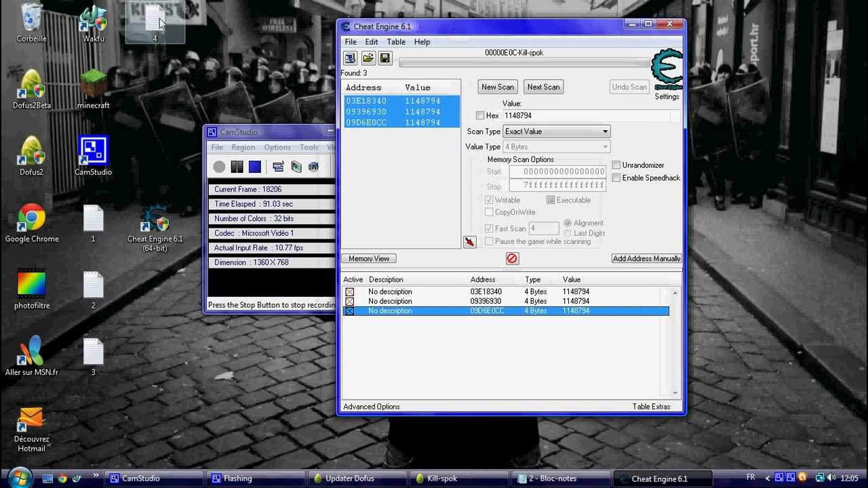Select the Dofus2 desktop shortcut
Screen dimensions: 868x488
[32, 156]
